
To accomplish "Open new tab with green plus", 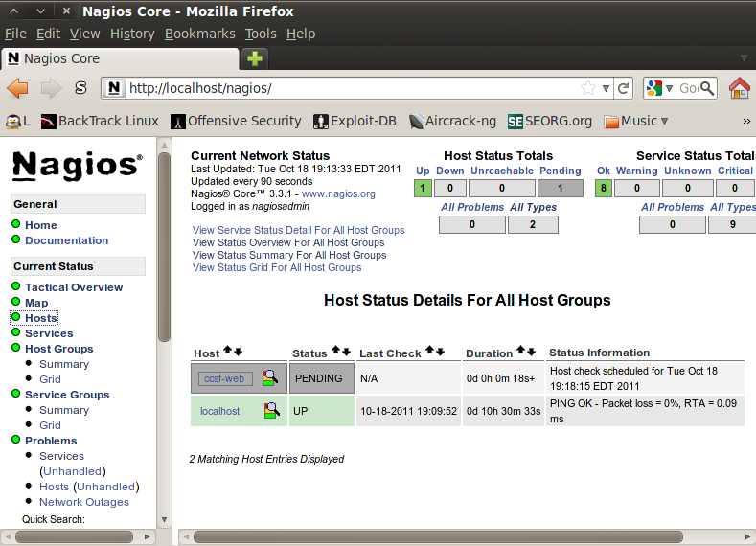I will click(255, 58).
